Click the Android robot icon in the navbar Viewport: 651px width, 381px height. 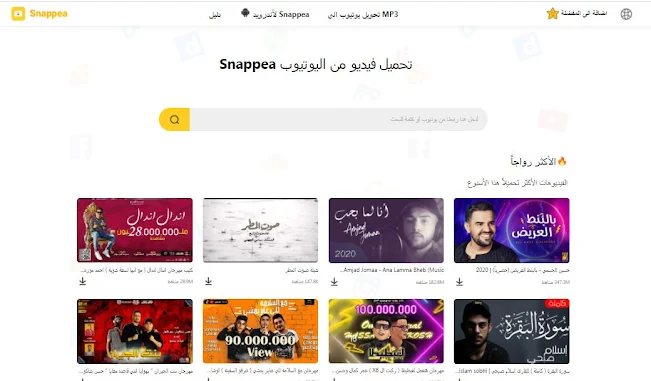[245, 13]
